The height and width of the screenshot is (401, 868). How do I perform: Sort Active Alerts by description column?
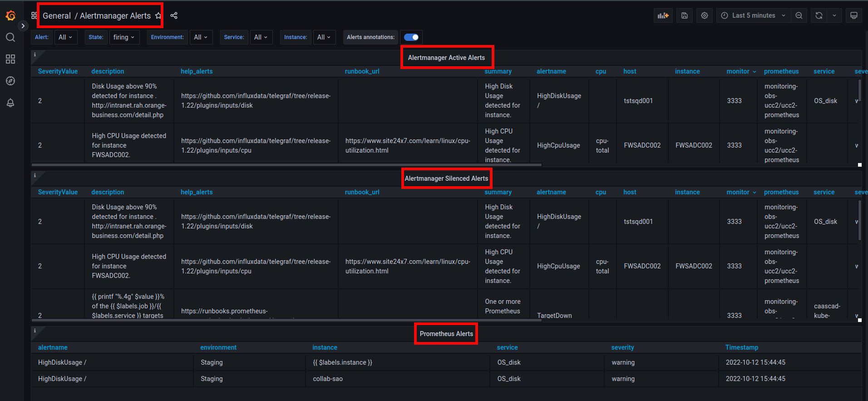tap(108, 71)
